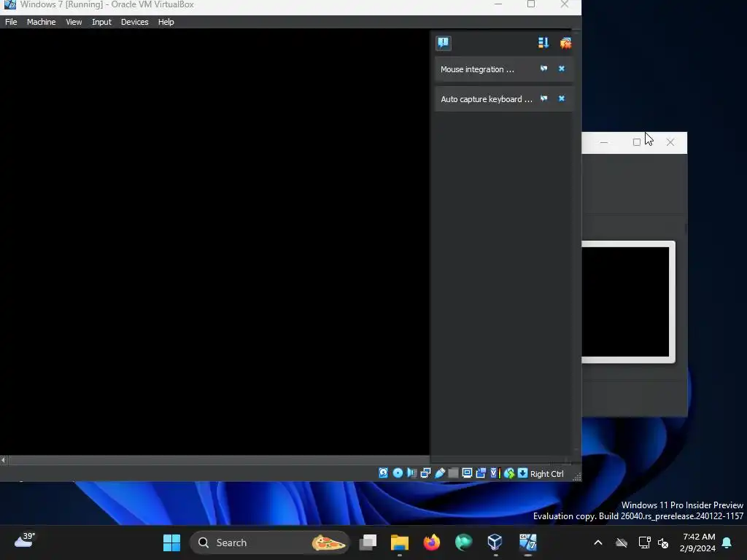Open Task View from the taskbar
The image size is (747, 560).
coord(368,542)
